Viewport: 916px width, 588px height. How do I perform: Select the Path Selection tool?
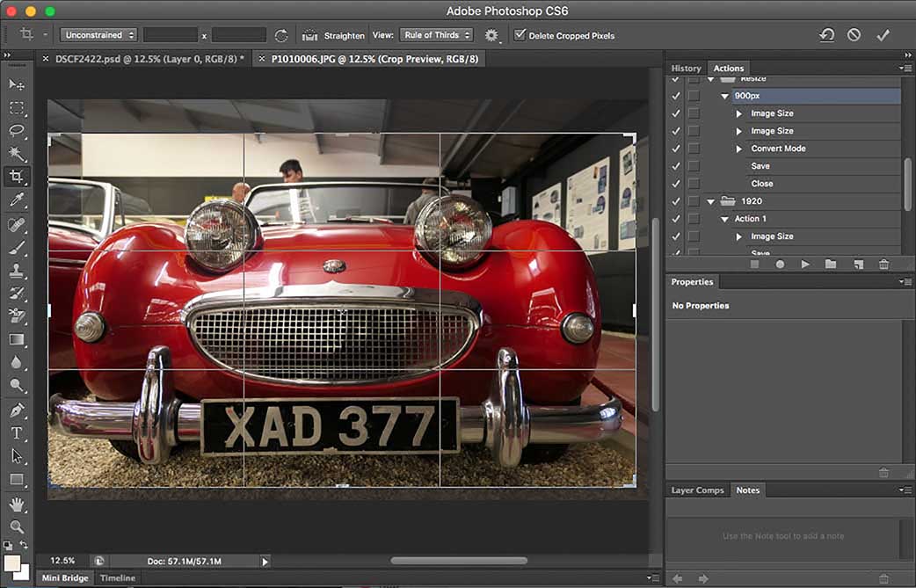(17, 456)
